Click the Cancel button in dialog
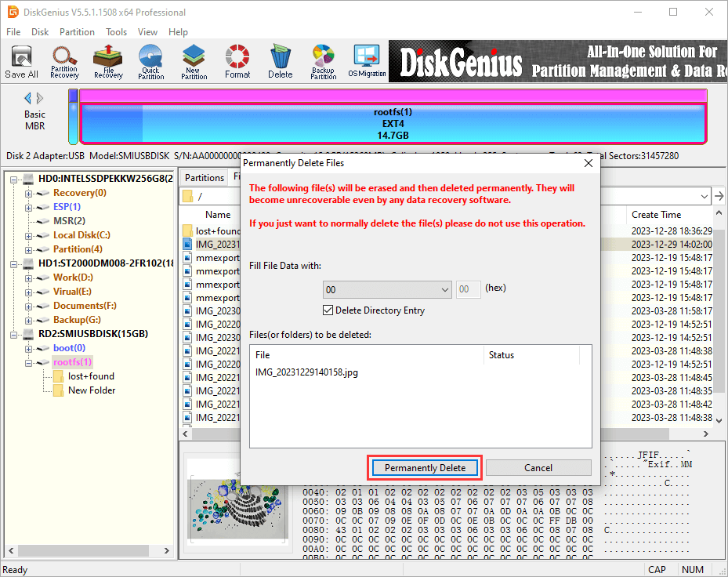 [x=538, y=468]
